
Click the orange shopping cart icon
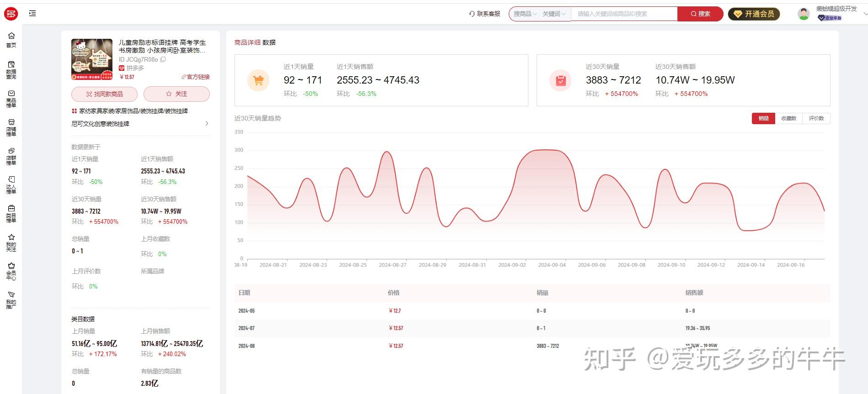click(x=258, y=80)
